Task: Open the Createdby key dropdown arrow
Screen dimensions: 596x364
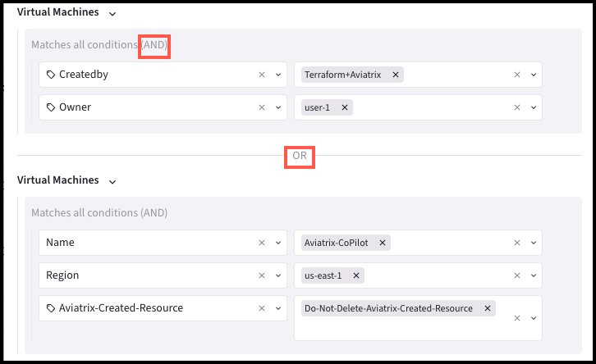Action: point(278,75)
